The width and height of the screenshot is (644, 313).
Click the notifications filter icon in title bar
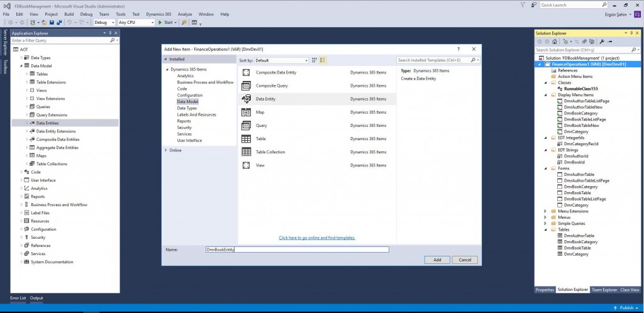(523, 5)
